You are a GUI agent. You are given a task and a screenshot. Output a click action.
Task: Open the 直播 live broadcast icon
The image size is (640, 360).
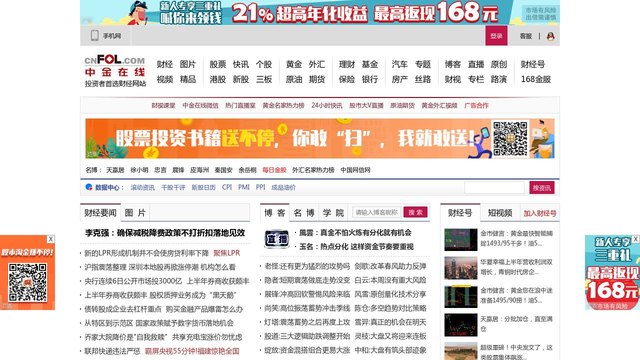tap(277, 239)
